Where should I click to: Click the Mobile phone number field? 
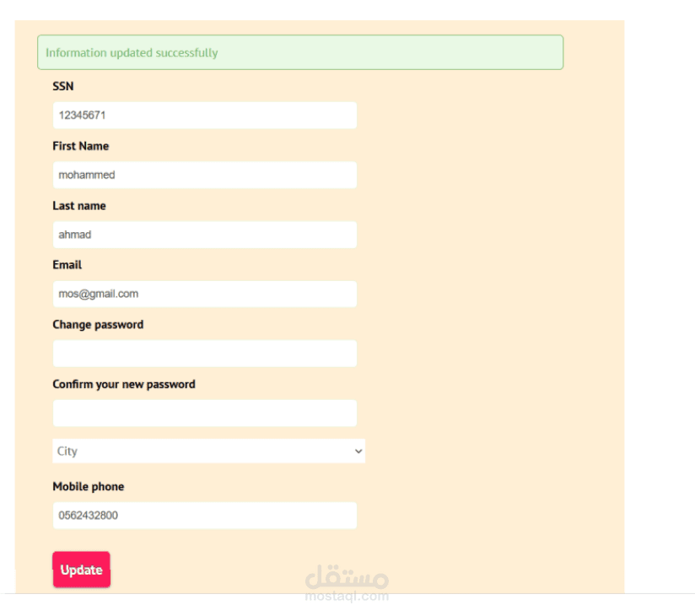click(x=204, y=516)
